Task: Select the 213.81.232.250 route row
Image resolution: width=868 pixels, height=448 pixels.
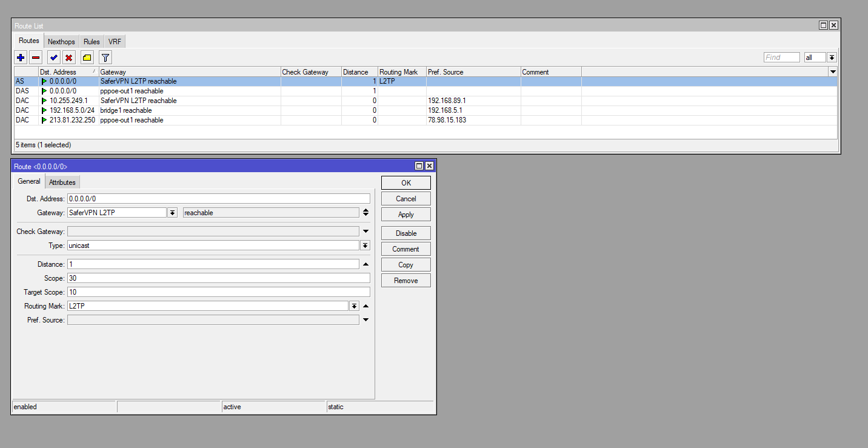Action: (x=426, y=120)
